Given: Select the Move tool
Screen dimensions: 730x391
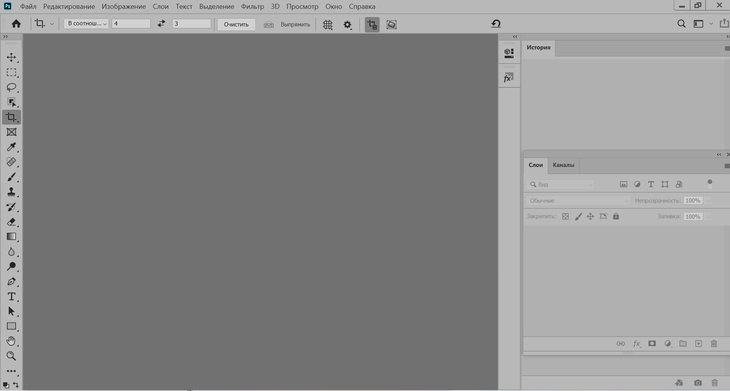Looking at the screenshot, I should (x=11, y=57).
